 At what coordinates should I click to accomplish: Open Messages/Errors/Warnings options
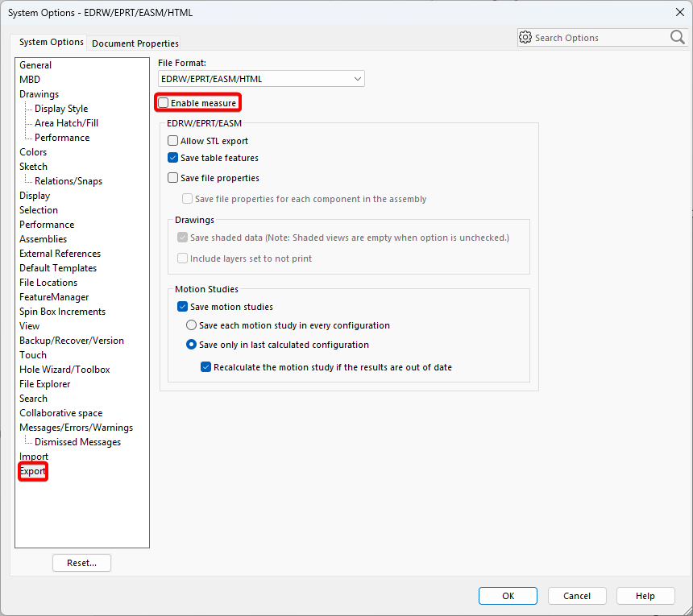(76, 428)
